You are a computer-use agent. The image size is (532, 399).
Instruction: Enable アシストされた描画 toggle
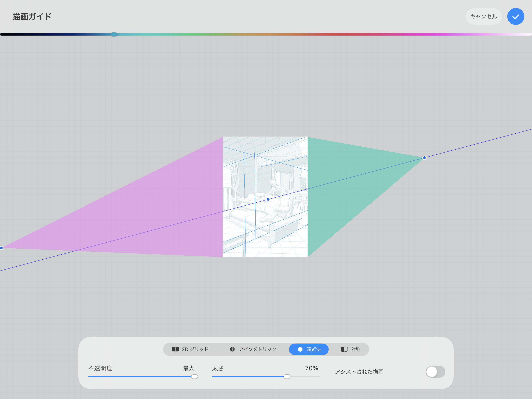[x=435, y=372]
